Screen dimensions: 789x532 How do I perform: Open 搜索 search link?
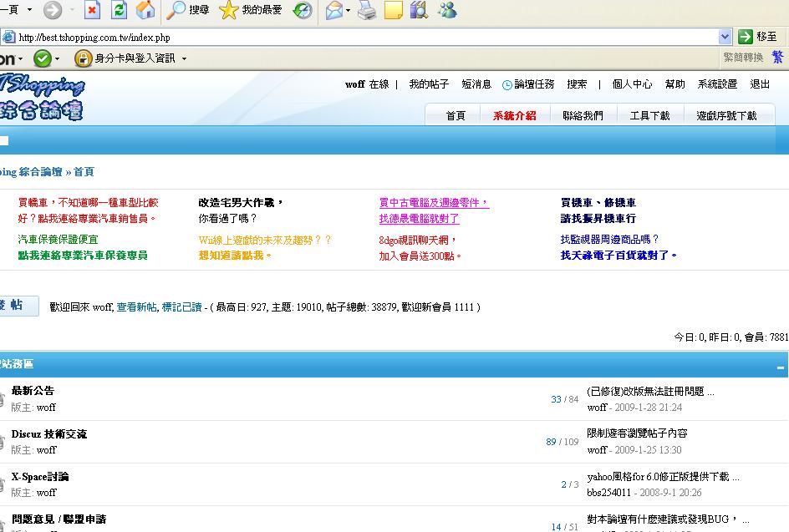pyautogui.click(x=577, y=84)
